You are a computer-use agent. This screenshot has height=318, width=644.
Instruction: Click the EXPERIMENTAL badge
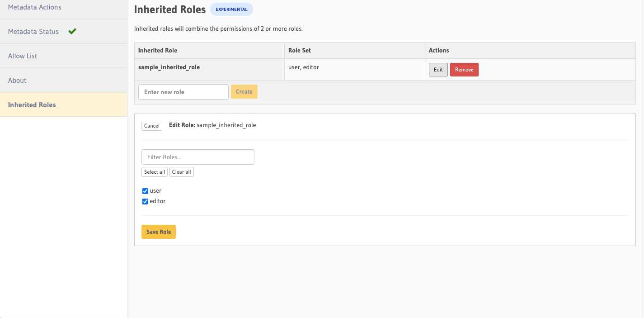[231, 9]
